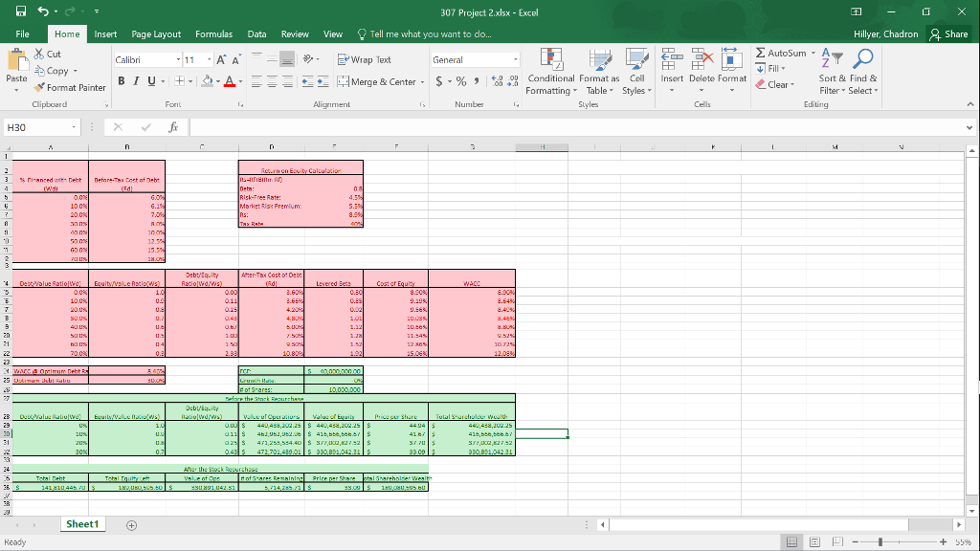Open the AutoSum dropdown arrow
This screenshot has height=551, width=980.
click(x=813, y=54)
